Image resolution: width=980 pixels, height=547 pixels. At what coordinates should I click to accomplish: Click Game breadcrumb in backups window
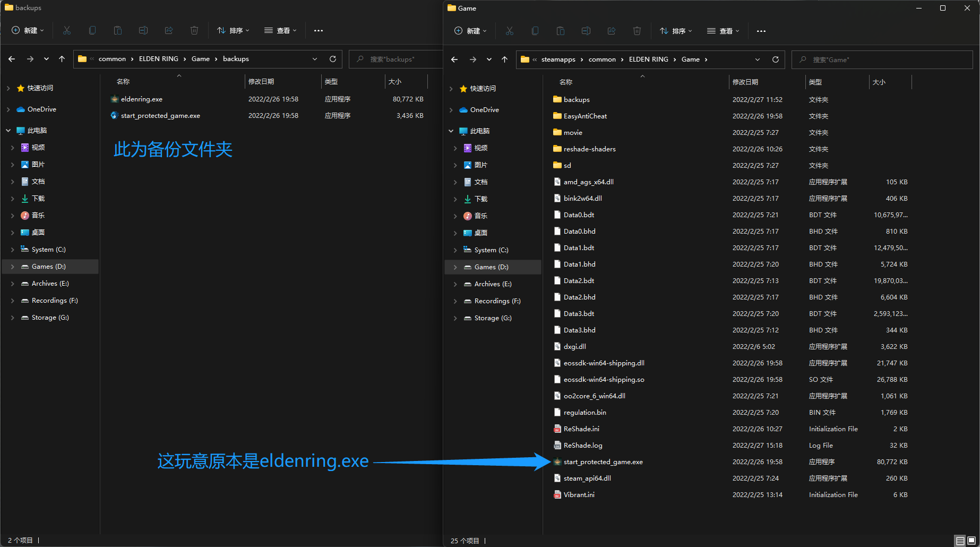pyautogui.click(x=200, y=59)
